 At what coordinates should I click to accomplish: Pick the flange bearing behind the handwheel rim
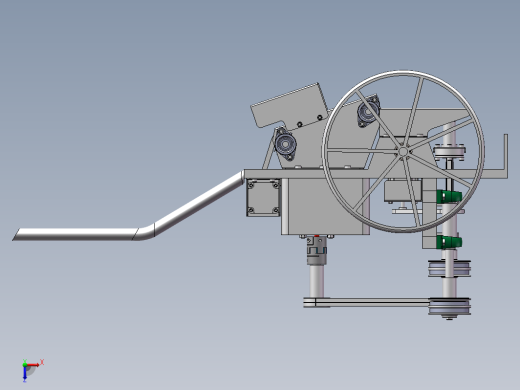pyautogui.click(x=368, y=111)
